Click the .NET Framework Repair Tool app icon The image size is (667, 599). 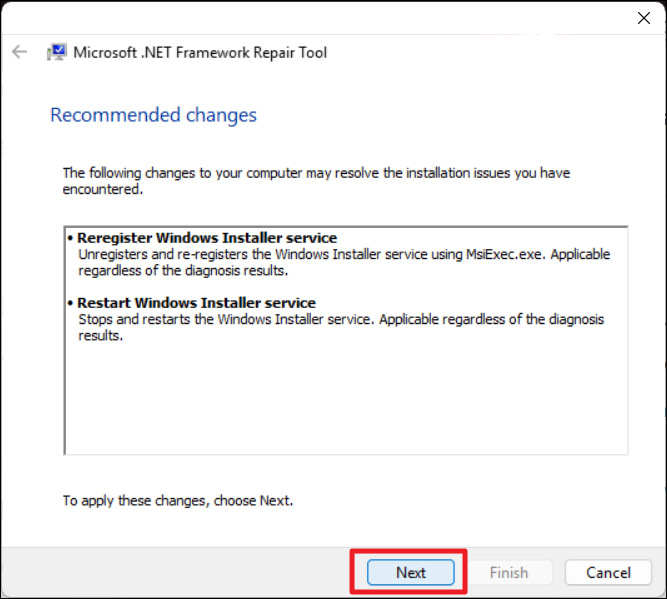[57, 52]
